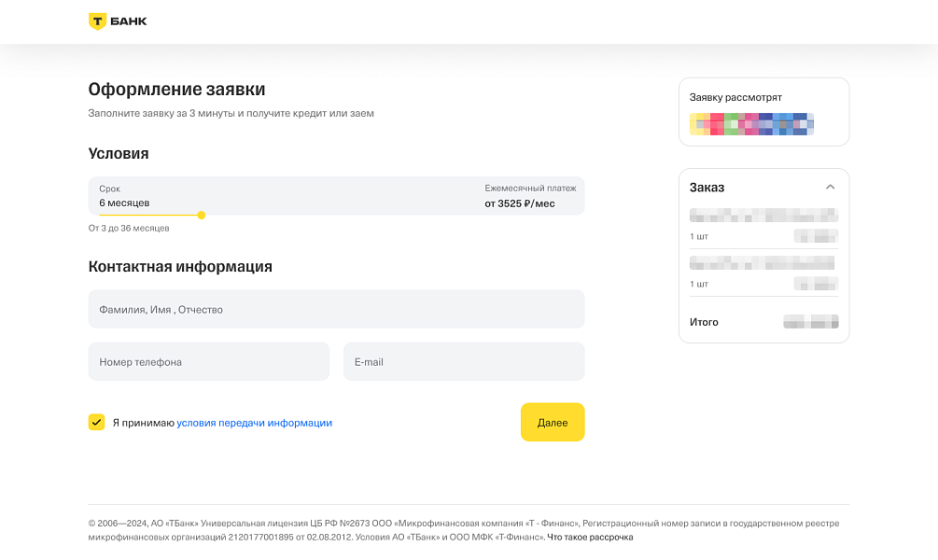This screenshot has width=938, height=560.
Task: Click the БАНК wordmark in header
Action: (x=128, y=21)
